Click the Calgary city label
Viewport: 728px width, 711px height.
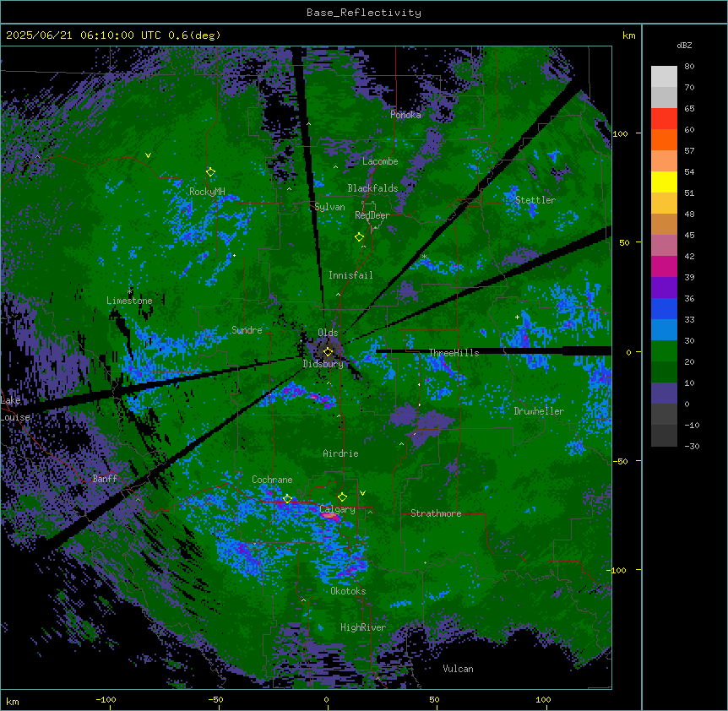pyautogui.click(x=338, y=509)
